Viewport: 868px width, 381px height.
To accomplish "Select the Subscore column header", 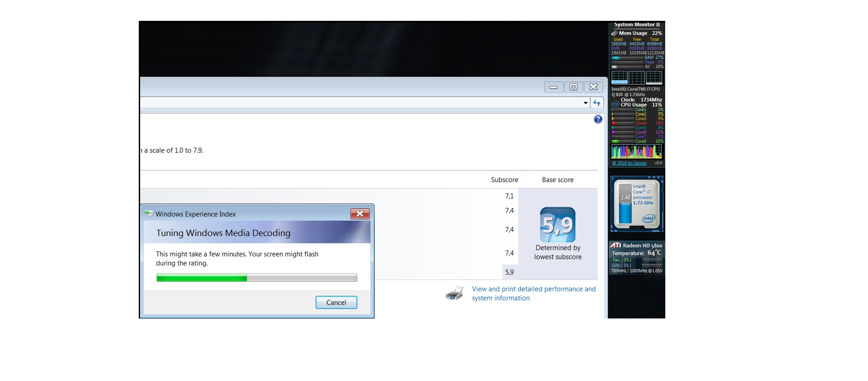I will 504,180.
